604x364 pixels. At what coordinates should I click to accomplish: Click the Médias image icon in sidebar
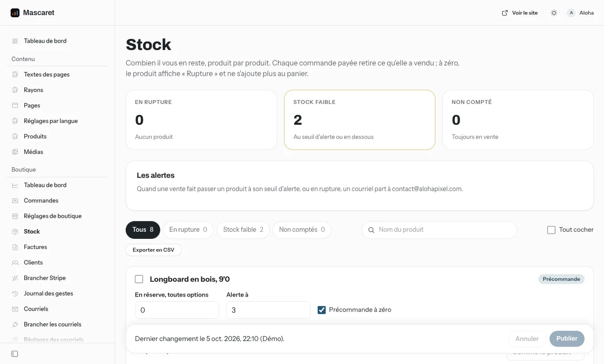coord(15,152)
